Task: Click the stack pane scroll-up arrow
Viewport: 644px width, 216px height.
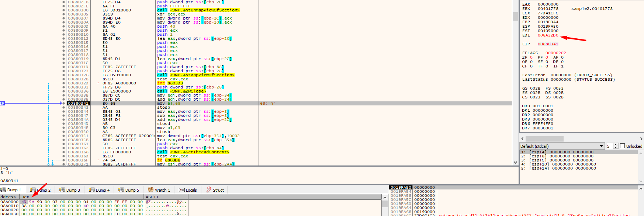Action: (641, 188)
